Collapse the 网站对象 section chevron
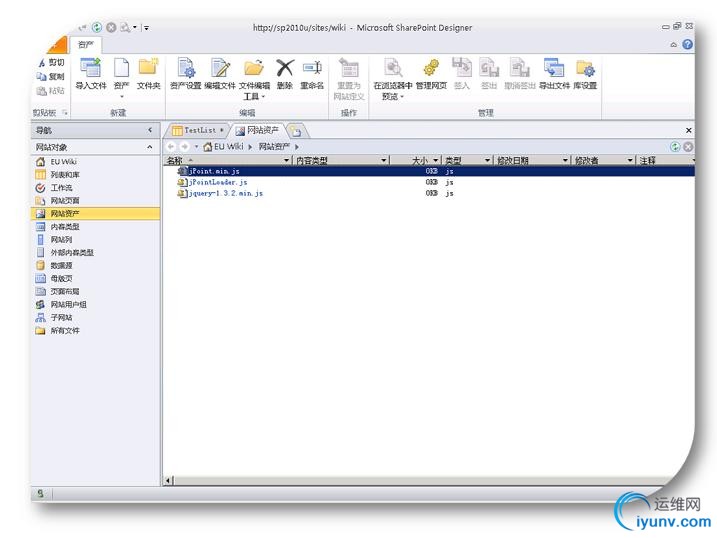This screenshot has width=717, height=538. [150, 147]
